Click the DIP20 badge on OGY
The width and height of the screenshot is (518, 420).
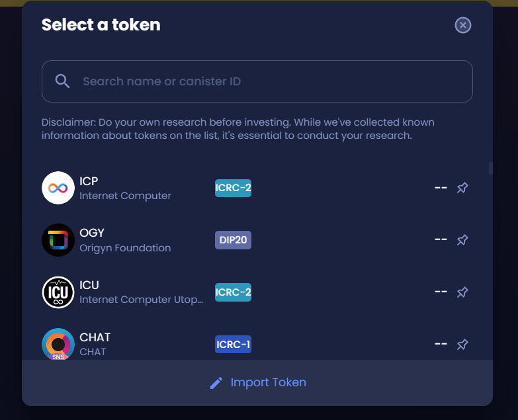234,240
